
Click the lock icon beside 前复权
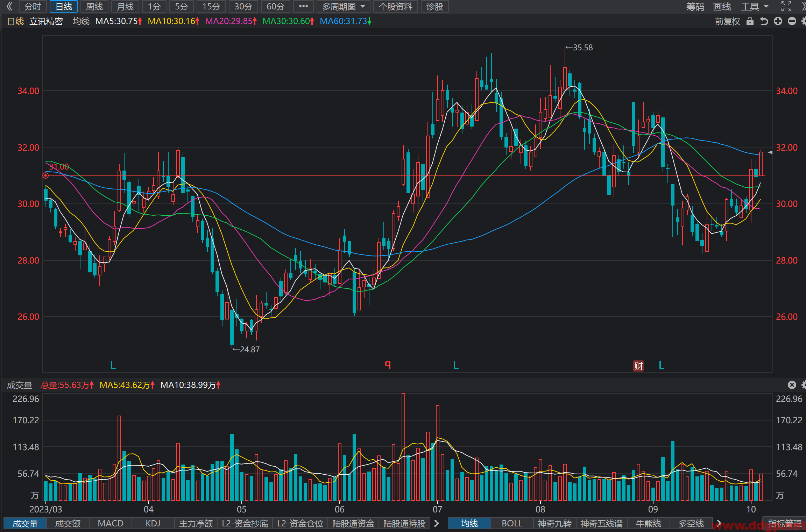tap(750, 21)
